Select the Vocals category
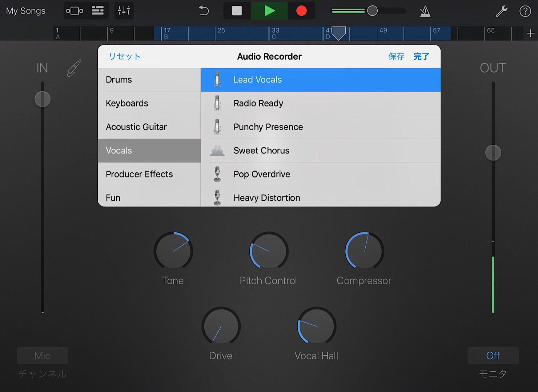 tap(149, 151)
